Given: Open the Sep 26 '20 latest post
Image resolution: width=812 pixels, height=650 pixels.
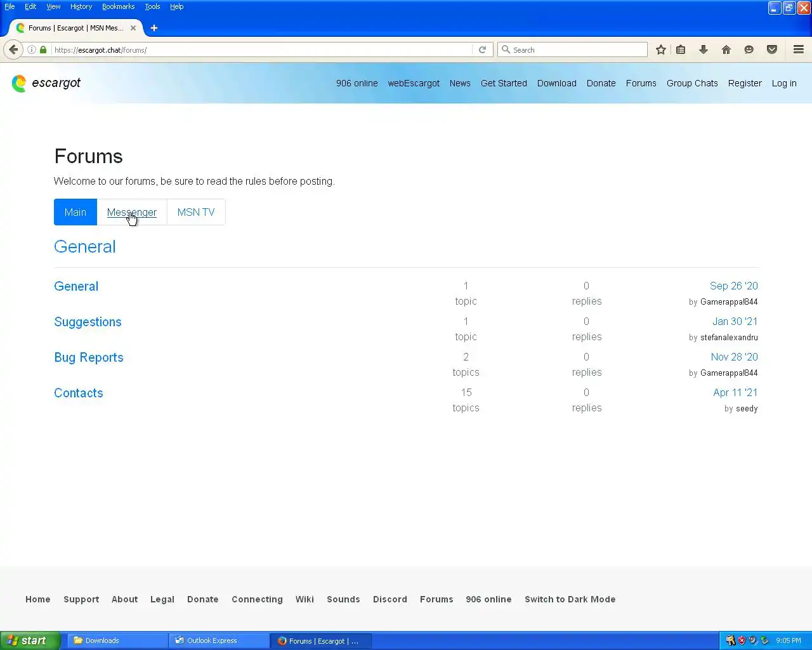Looking at the screenshot, I should pyautogui.click(x=734, y=286).
